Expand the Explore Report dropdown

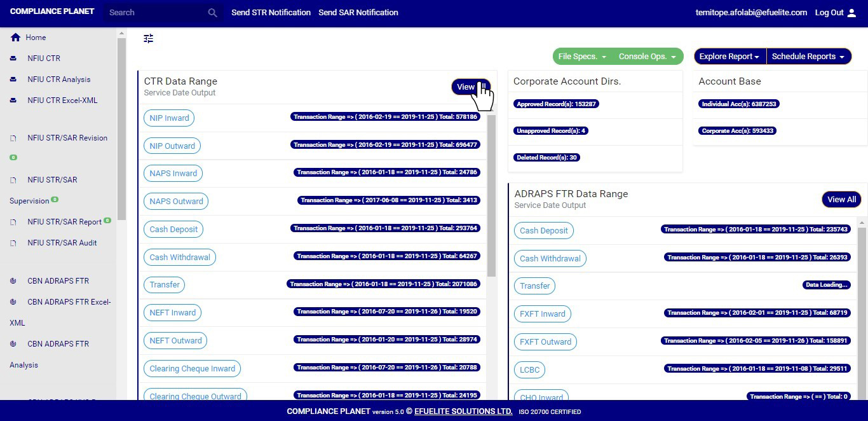tap(729, 57)
